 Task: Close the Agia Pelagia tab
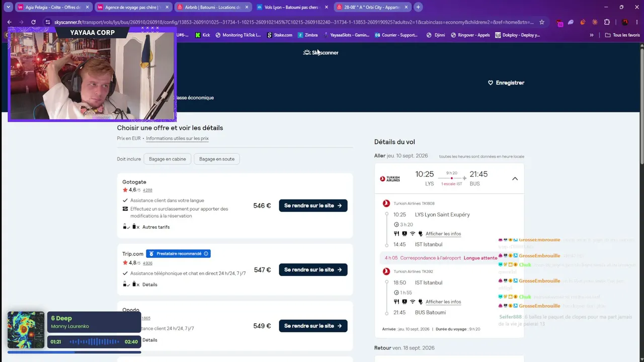pos(87,7)
